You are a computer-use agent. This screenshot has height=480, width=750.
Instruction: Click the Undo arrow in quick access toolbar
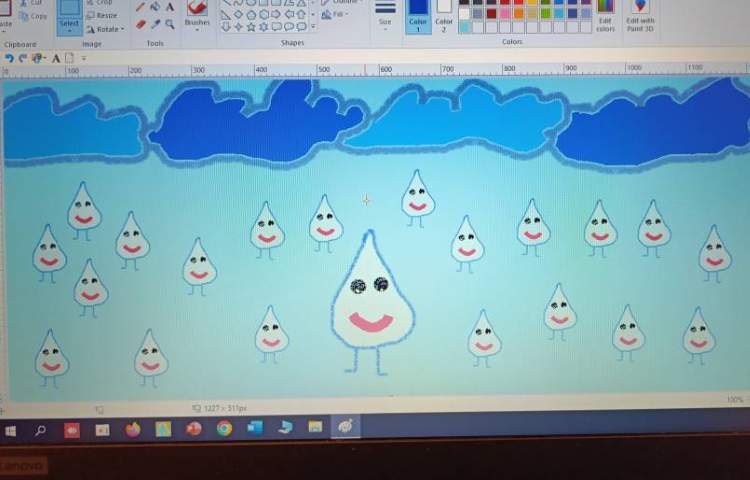pos(9,58)
